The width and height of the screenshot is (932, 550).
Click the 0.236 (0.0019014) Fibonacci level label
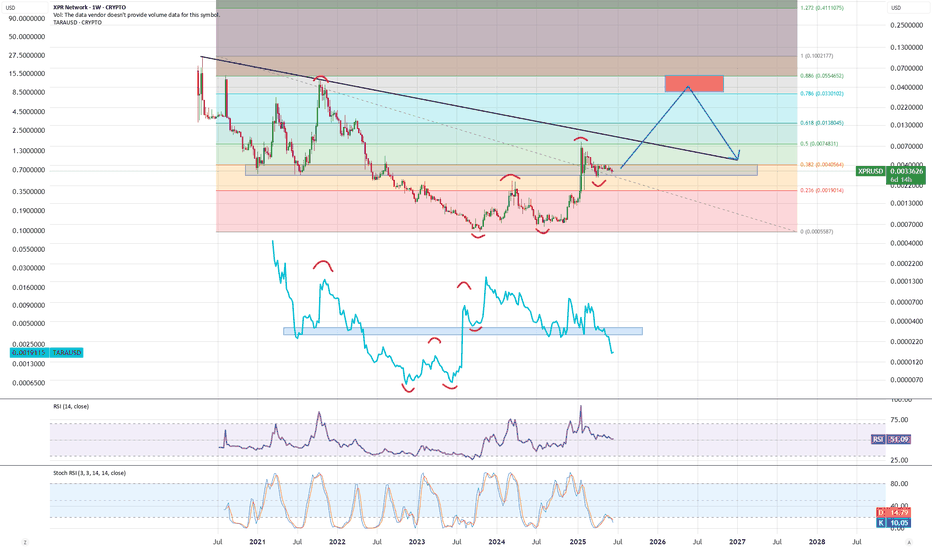pos(822,191)
